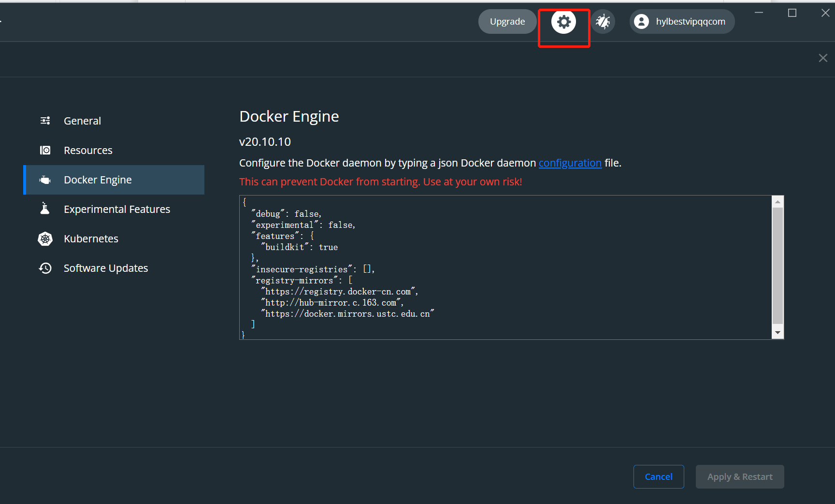835x504 pixels.
Task: Maximize the Docker Desktop window
Action: click(792, 13)
